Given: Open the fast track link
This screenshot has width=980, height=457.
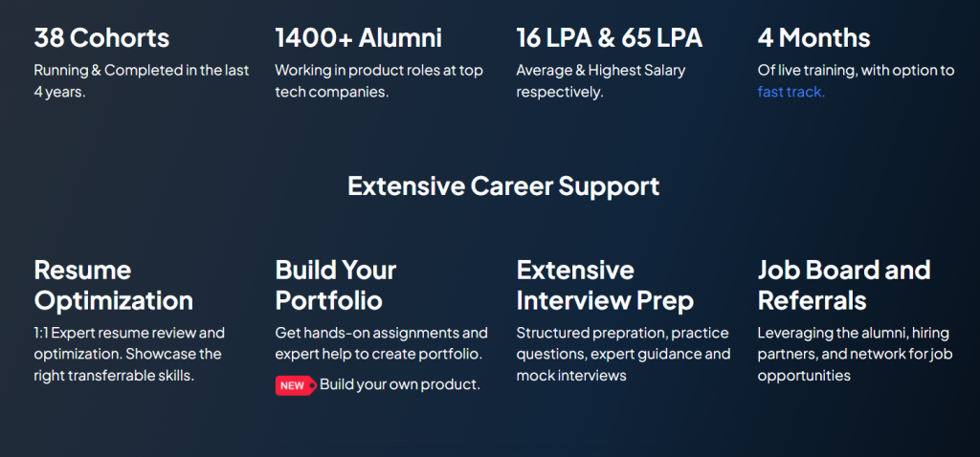Looking at the screenshot, I should pyautogui.click(x=791, y=93).
